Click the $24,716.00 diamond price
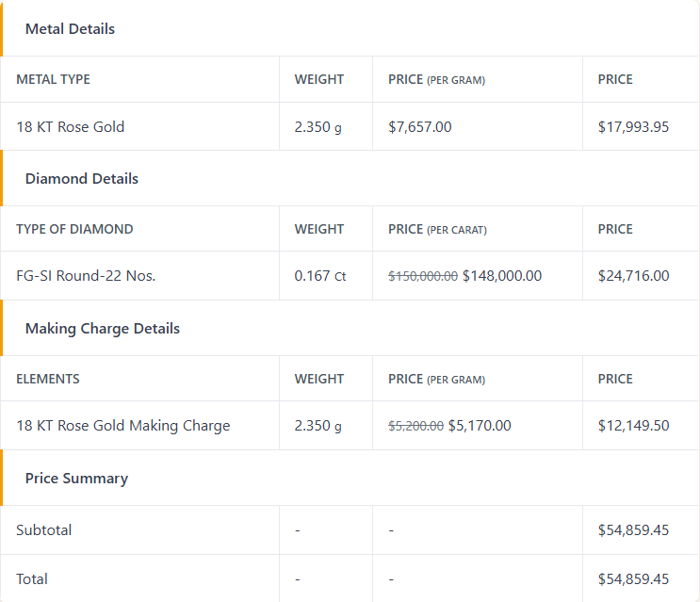 (633, 276)
